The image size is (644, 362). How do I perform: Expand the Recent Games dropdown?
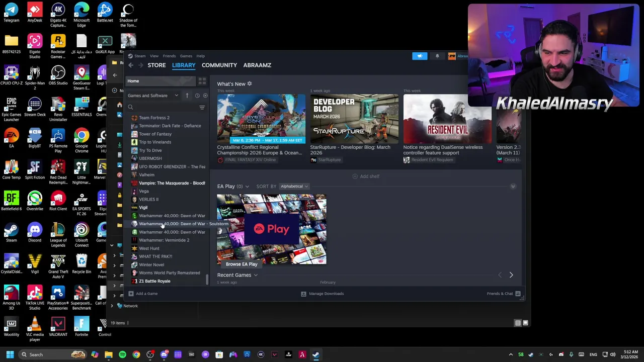[256, 275]
